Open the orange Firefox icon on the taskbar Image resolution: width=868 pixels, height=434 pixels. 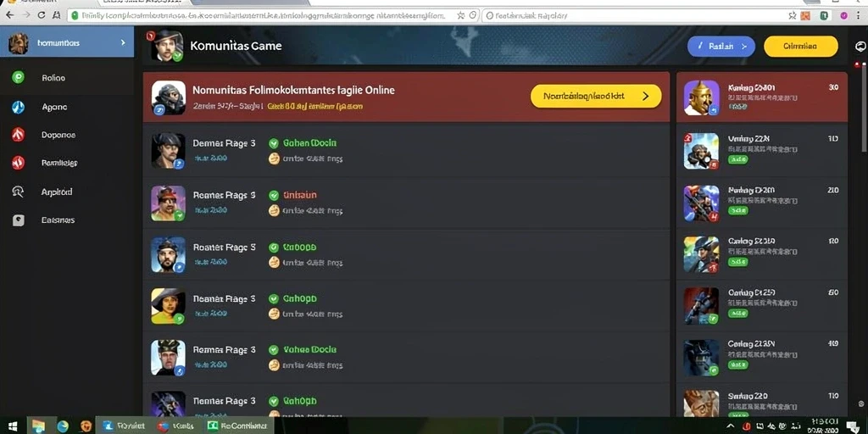[86, 426]
